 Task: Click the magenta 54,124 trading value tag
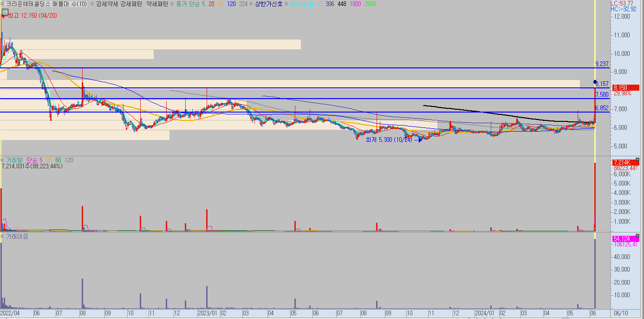tap(626, 239)
